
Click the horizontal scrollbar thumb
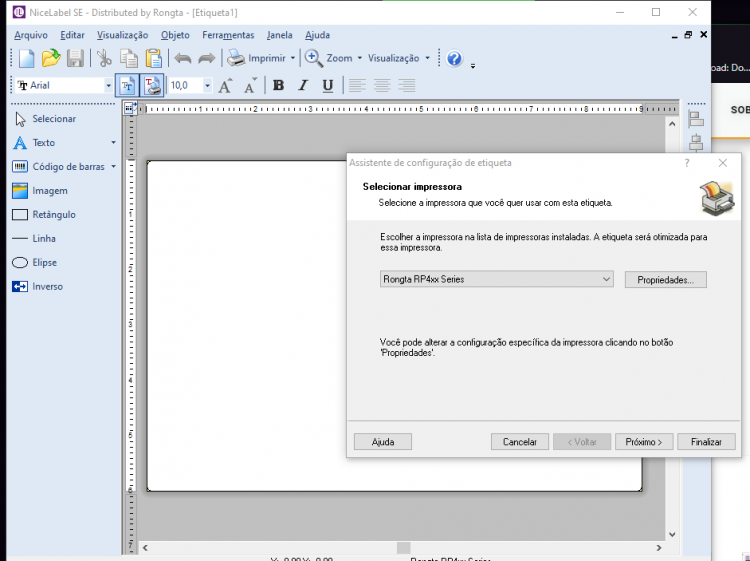(x=403, y=548)
